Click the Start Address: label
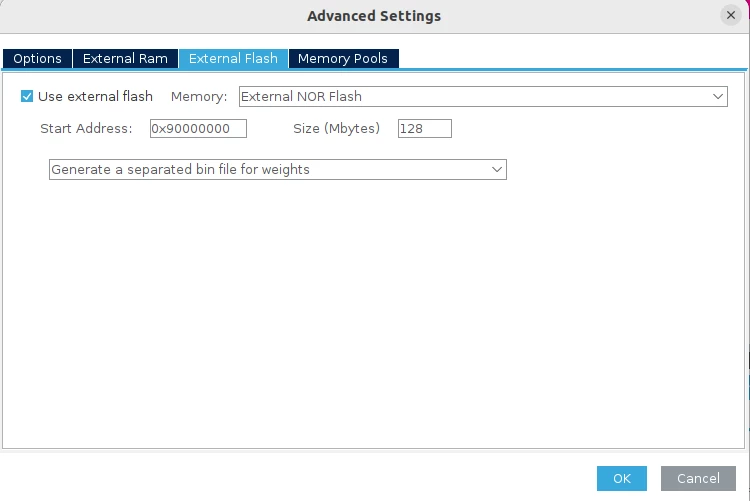Image resolution: width=750 pixels, height=501 pixels. [86, 128]
